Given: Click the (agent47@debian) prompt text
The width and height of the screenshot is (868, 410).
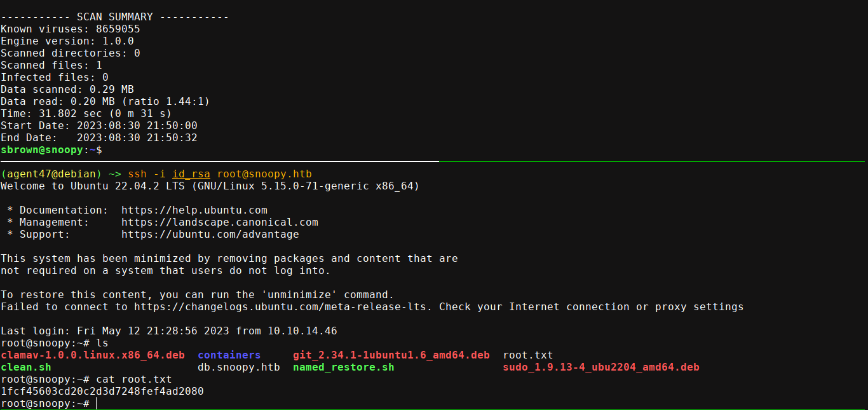Looking at the screenshot, I should [x=51, y=174].
